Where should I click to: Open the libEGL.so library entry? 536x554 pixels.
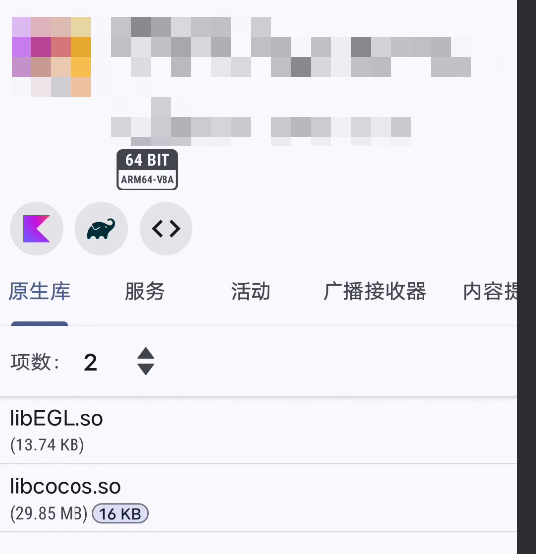tap(258, 430)
